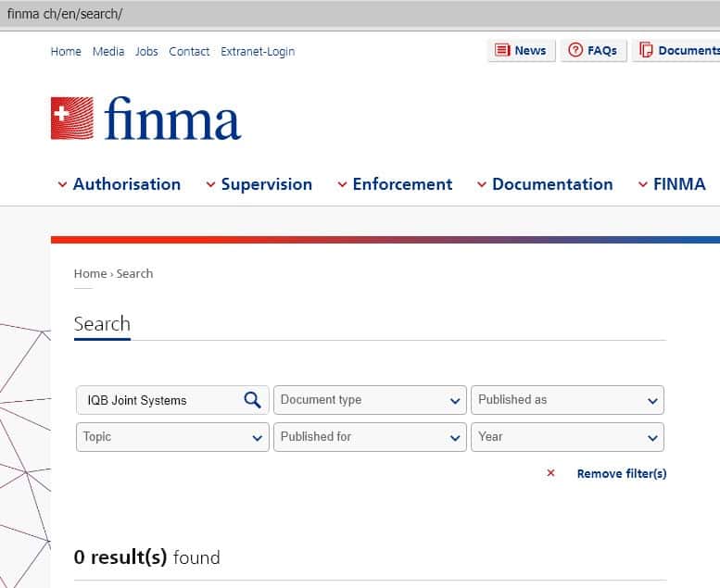Click the FAQs question mark icon
This screenshot has width=720, height=588.
click(575, 50)
